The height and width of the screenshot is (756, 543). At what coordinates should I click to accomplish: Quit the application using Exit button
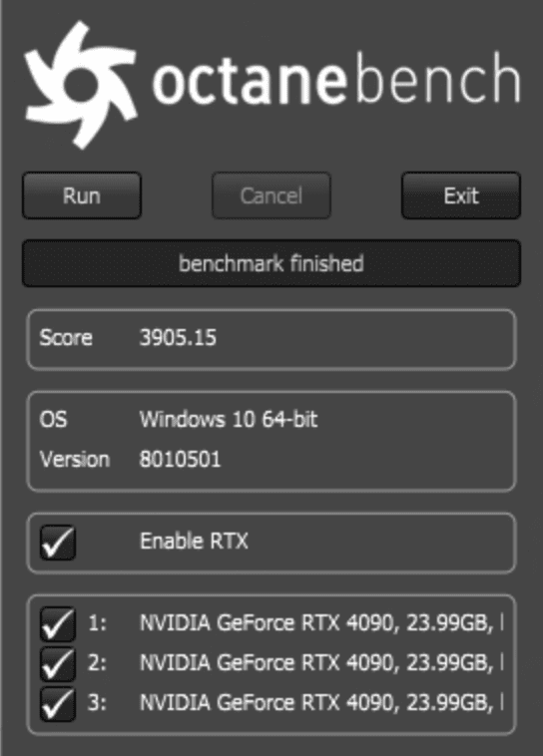click(x=461, y=195)
